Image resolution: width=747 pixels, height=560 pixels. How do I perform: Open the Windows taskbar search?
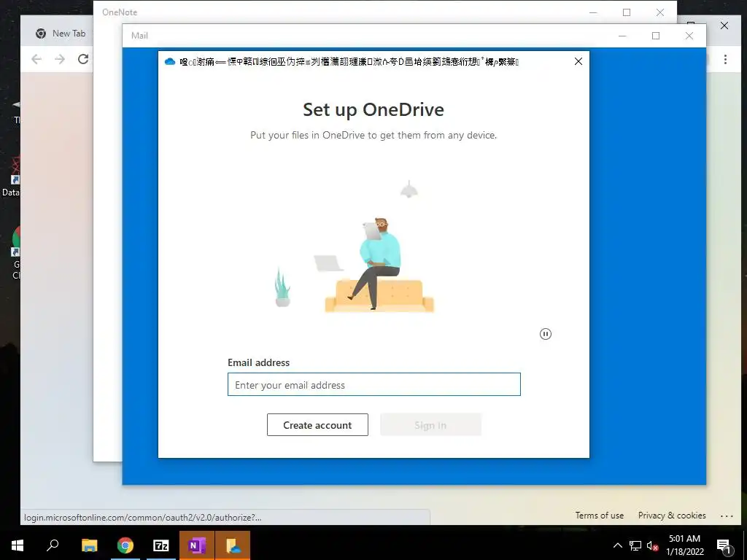(53, 545)
